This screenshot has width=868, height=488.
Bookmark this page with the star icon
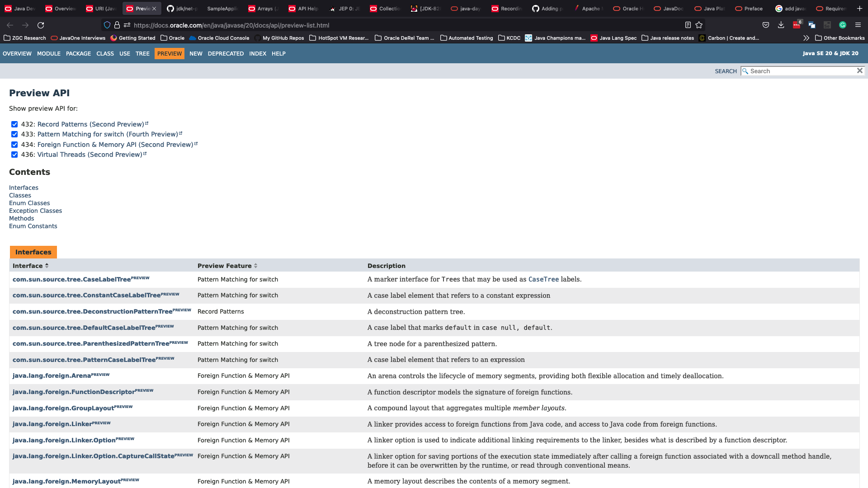click(699, 25)
